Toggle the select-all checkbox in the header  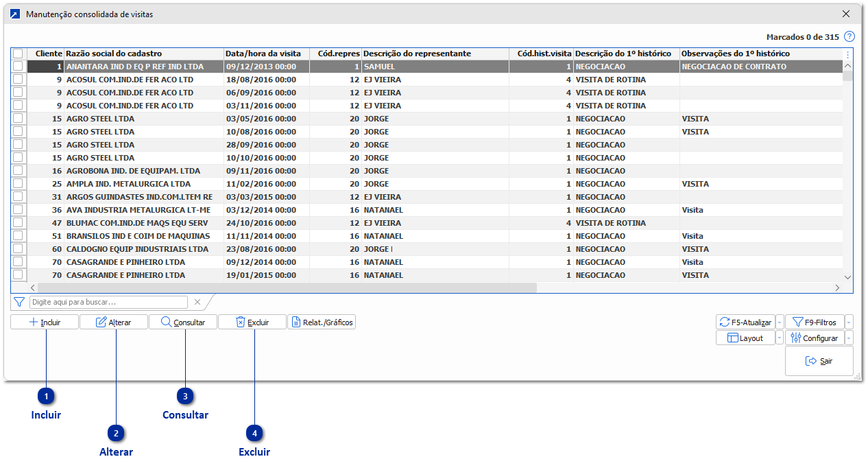click(18, 54)
